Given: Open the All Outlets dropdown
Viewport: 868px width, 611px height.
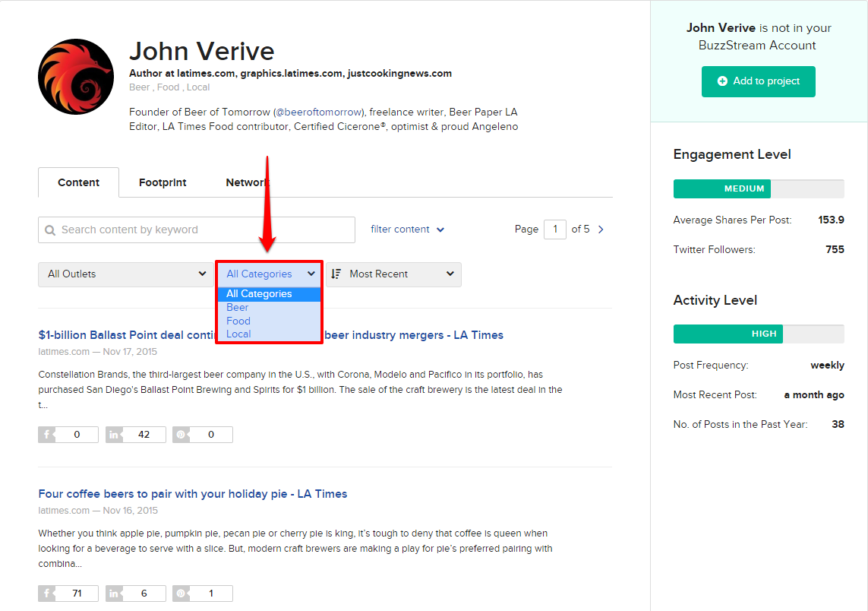Looking at the screenshot, I should pos(125,274).
